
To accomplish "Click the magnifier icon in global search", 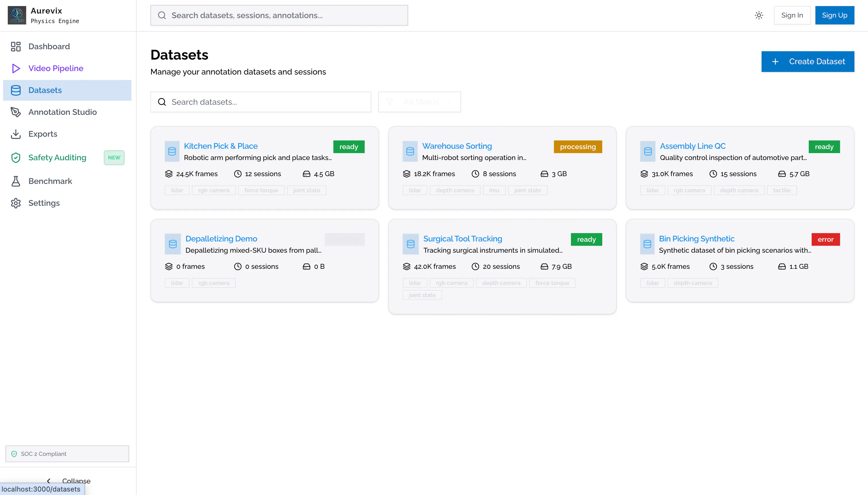I will pos(162,15).
